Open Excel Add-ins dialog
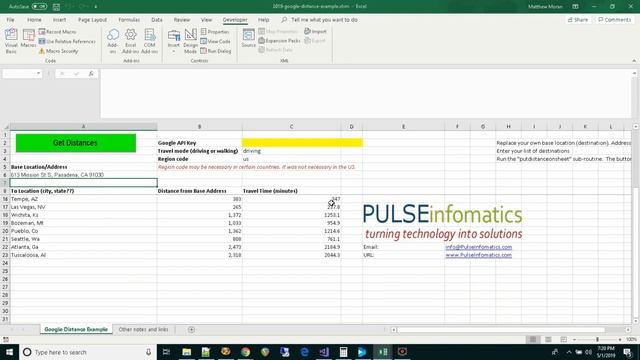640x360 pixels. coord(131,41)
